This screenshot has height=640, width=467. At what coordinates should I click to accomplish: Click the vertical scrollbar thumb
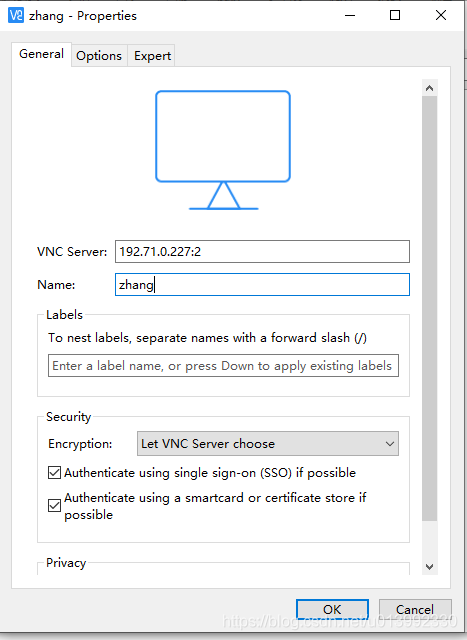pyautogui.click(x=429, y=309)
